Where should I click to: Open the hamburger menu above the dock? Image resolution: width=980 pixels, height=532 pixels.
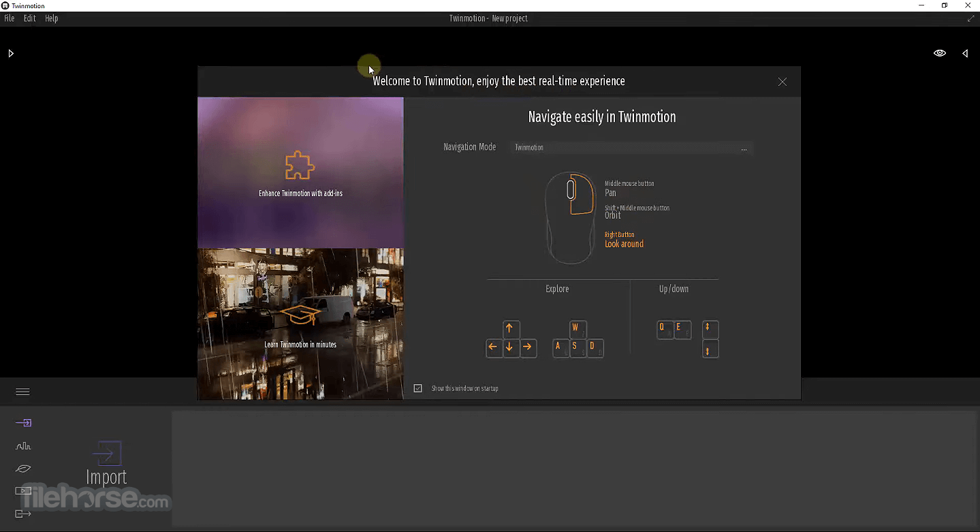22,392
